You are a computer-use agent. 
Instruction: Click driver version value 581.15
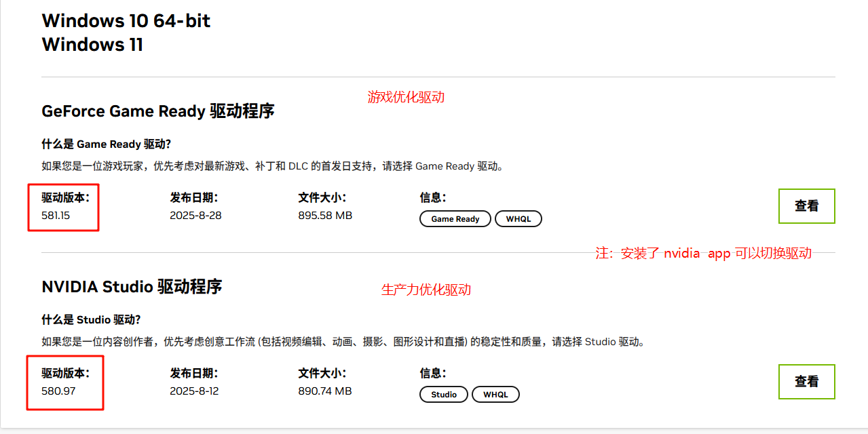click(x=56, y=216)
